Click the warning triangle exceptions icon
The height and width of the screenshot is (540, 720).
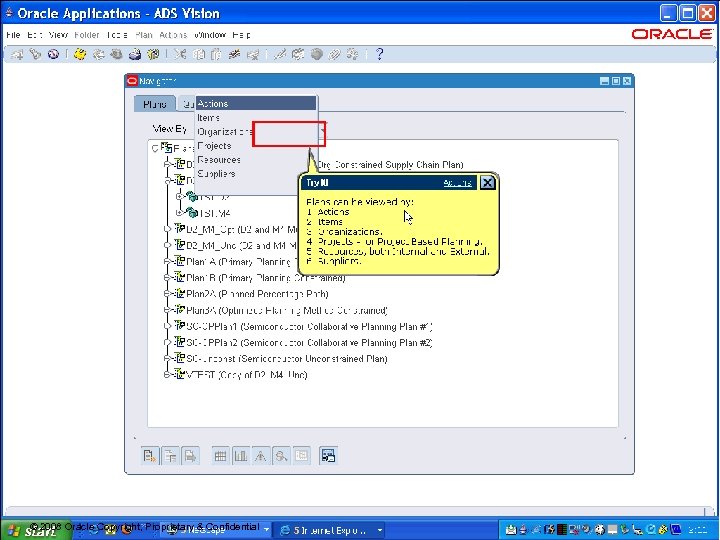click(261, 456)
